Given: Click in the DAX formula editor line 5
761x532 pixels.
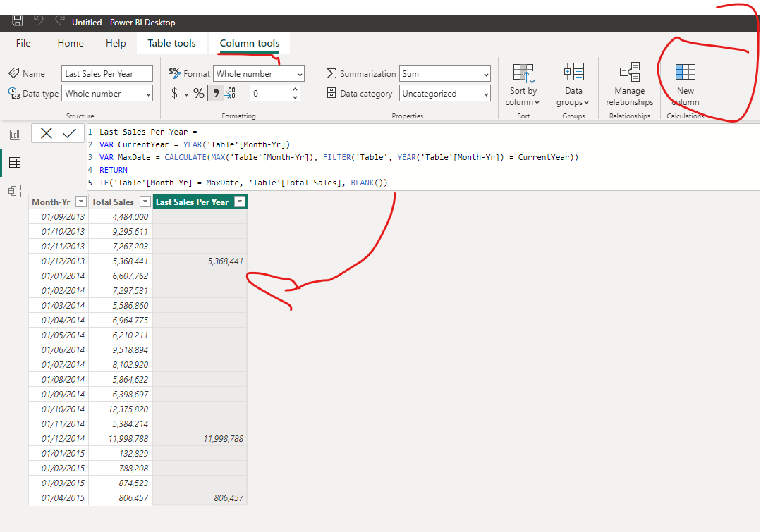Looking at the screenshot, I should [x=243, y=183].
